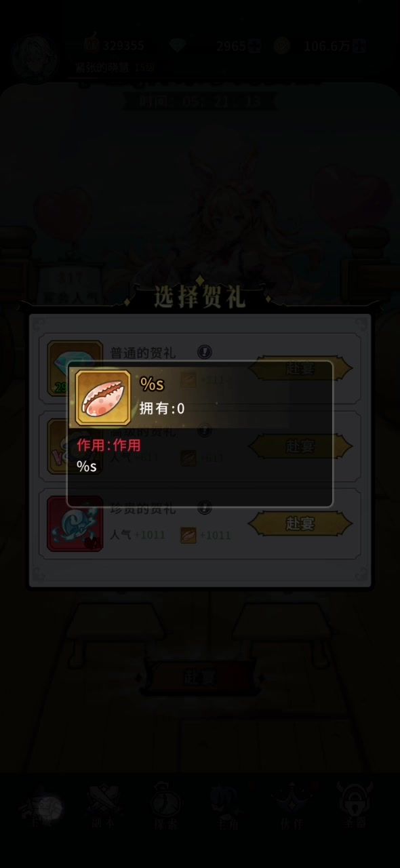Tap the 选择贺礼 dialog title banner
This screenshot has width=400, height=868.
199,297
